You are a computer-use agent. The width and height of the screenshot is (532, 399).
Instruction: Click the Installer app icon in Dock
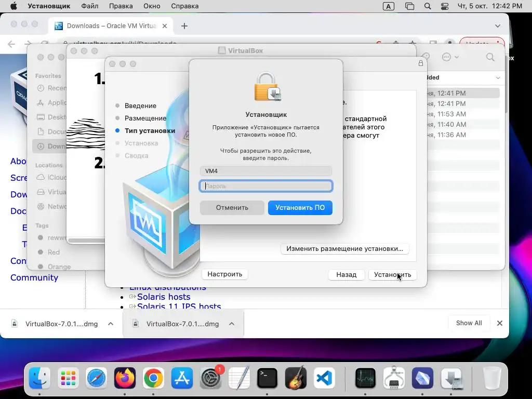[x=451, y=378]
